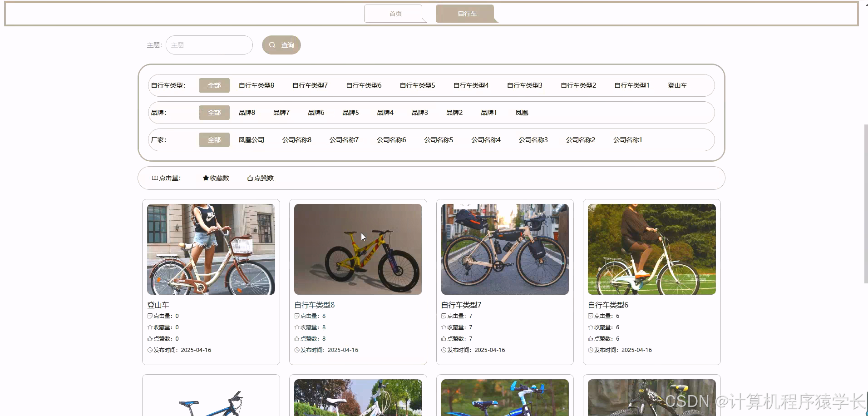This screenshot has width=868, height=416.
Task: Choose brand 品牌4
Action: pos(385,113)
